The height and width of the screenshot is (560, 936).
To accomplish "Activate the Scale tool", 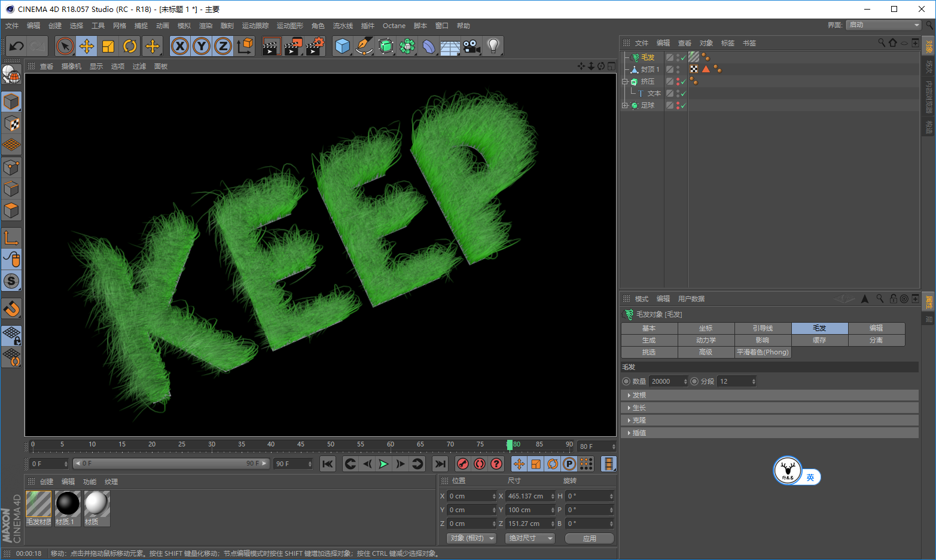I will pos(108,46).
